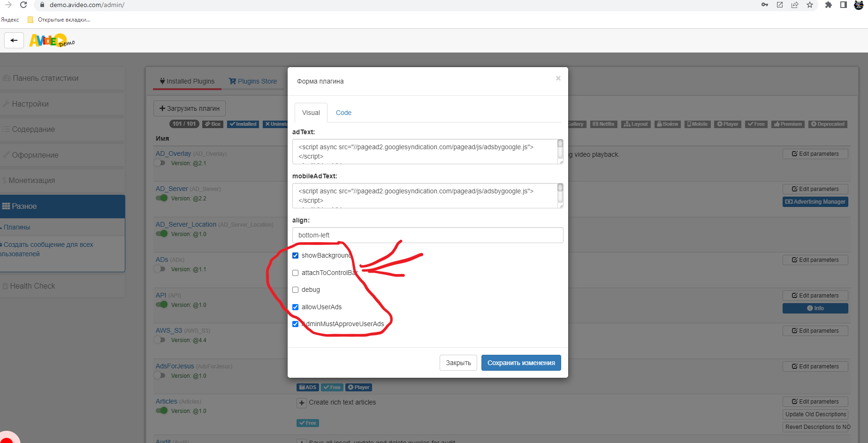Filter plugins by the Player tag
Screen dimensions: 868x443
coord(728,124)
